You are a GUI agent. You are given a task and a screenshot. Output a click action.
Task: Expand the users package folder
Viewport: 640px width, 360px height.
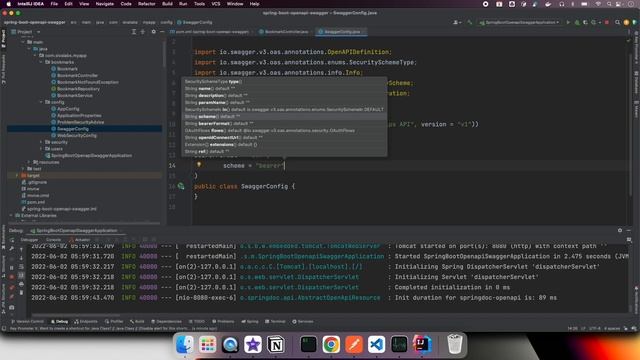point(41,149)
